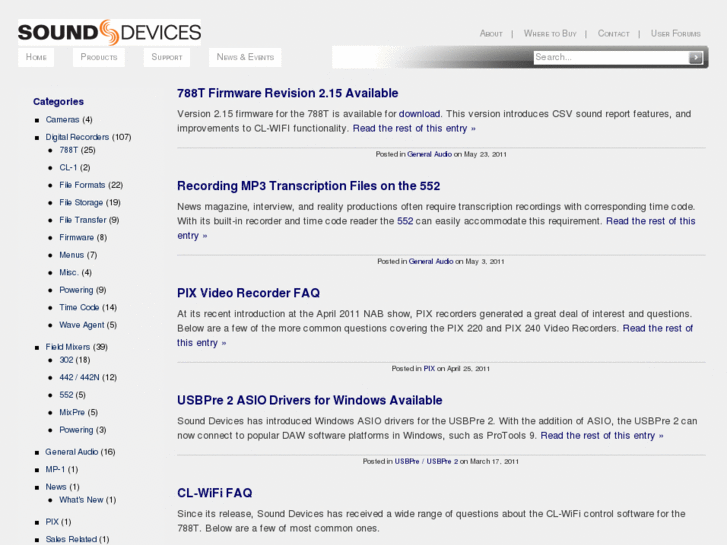Open the Products menu tab

(x=99, y=57)
